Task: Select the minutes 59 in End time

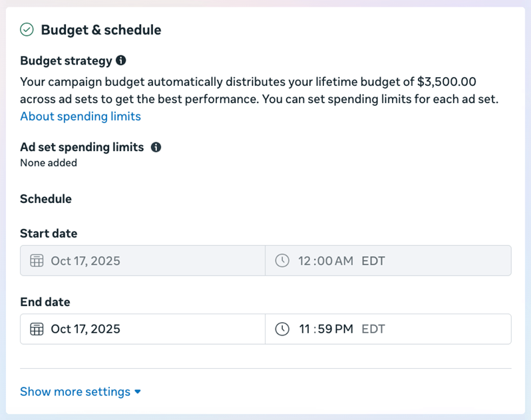Action: click(x=323, y=329)
